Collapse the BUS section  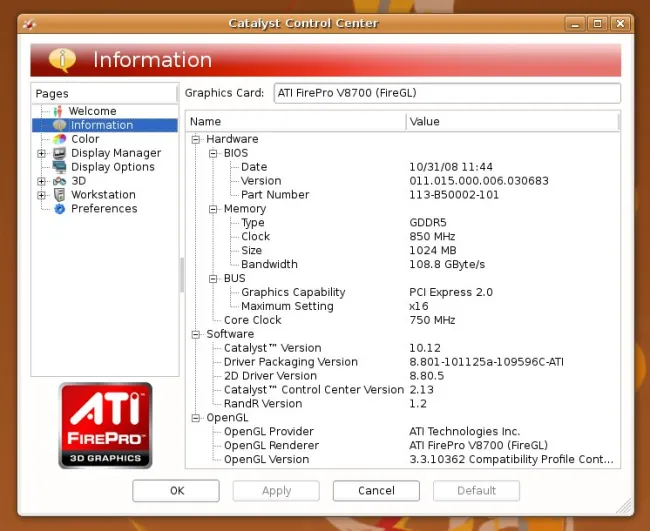click(x=213, y=279)
